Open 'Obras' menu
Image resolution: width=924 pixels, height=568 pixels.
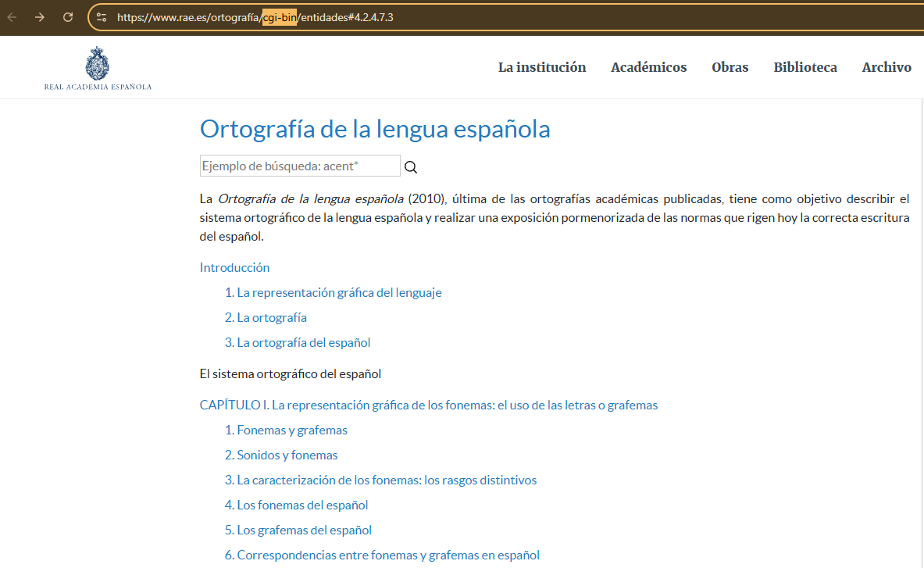[730, 67]
